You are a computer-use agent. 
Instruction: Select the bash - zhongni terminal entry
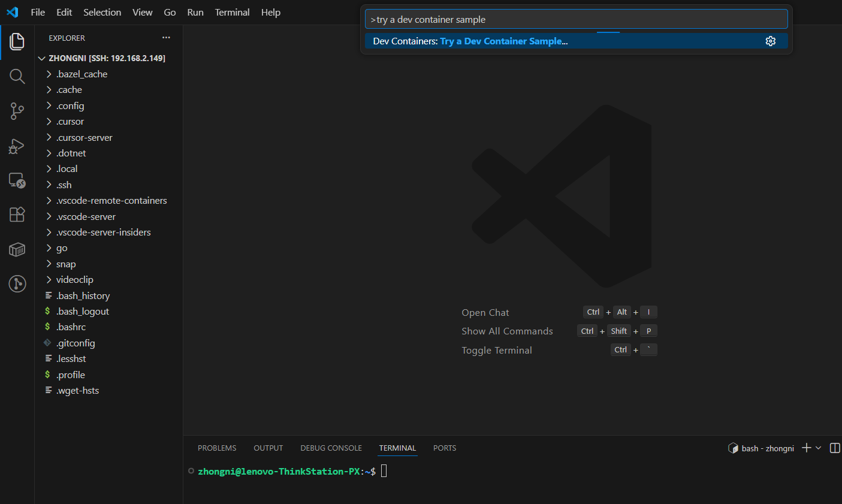[x=761, y=448]
